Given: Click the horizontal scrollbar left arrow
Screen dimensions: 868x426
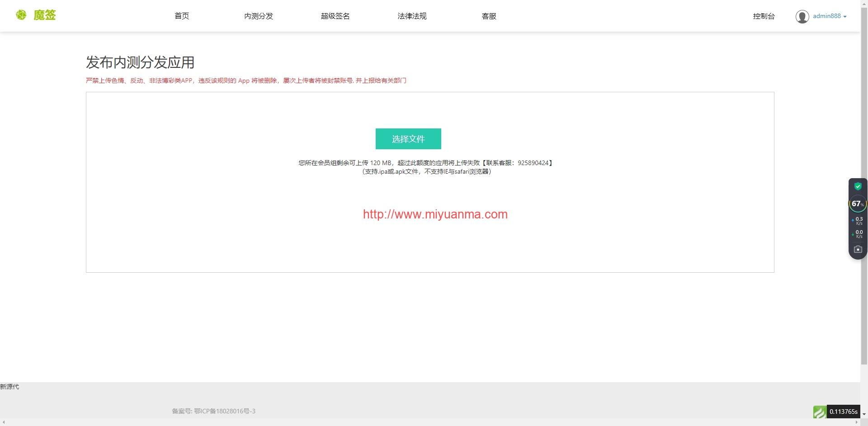Looking at the screenshot, I should tap(4, 422).
